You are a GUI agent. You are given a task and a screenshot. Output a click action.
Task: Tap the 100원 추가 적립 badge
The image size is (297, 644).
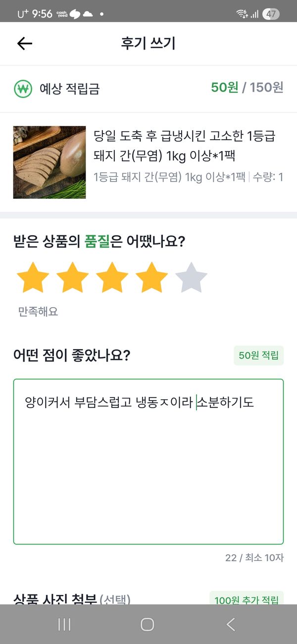point(247,600)
